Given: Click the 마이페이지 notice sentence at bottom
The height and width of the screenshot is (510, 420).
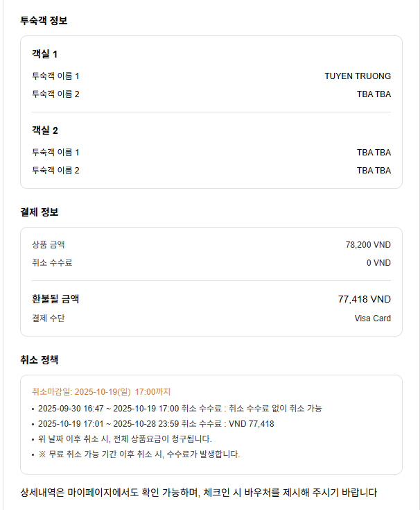Looking at the screenshot, I should click(199, 493).
